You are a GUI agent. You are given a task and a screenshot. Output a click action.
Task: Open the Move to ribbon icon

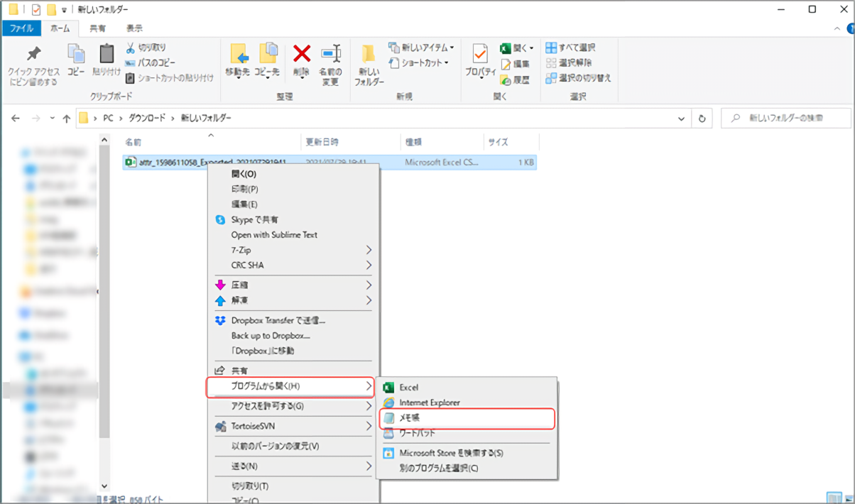click(x=237, y=62)
